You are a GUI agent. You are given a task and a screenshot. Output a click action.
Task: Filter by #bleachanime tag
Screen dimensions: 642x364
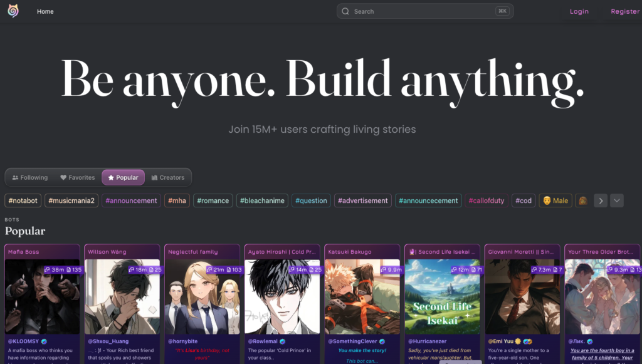pyautogui.click(x=262, y=200)
